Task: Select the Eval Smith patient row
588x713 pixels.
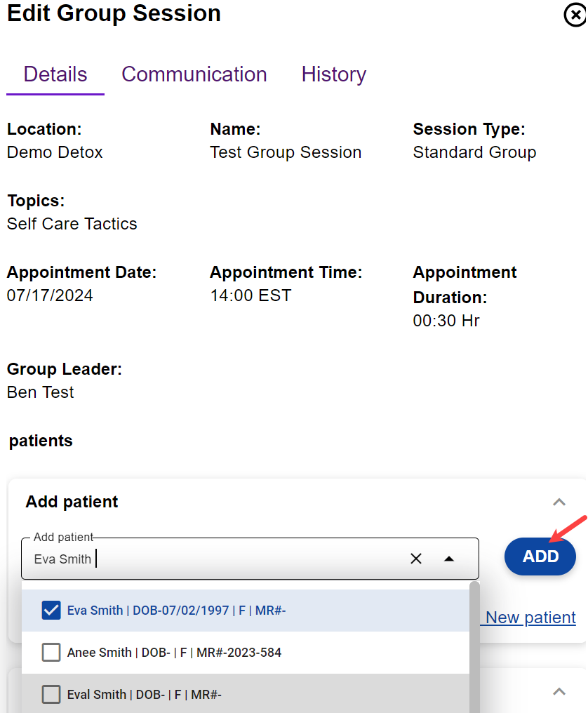Action: click(x=145, y=695)
